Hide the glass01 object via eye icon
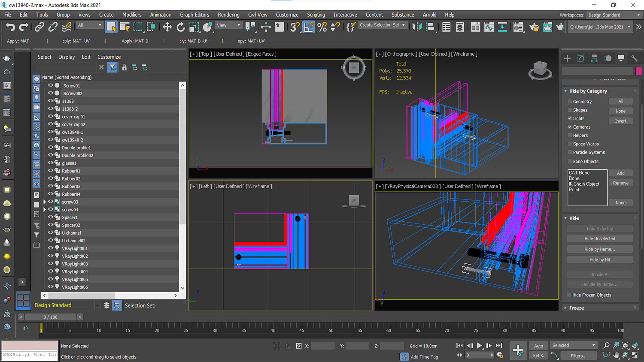Viewport: 644px width, 362px height. click(x=51, y=163)
